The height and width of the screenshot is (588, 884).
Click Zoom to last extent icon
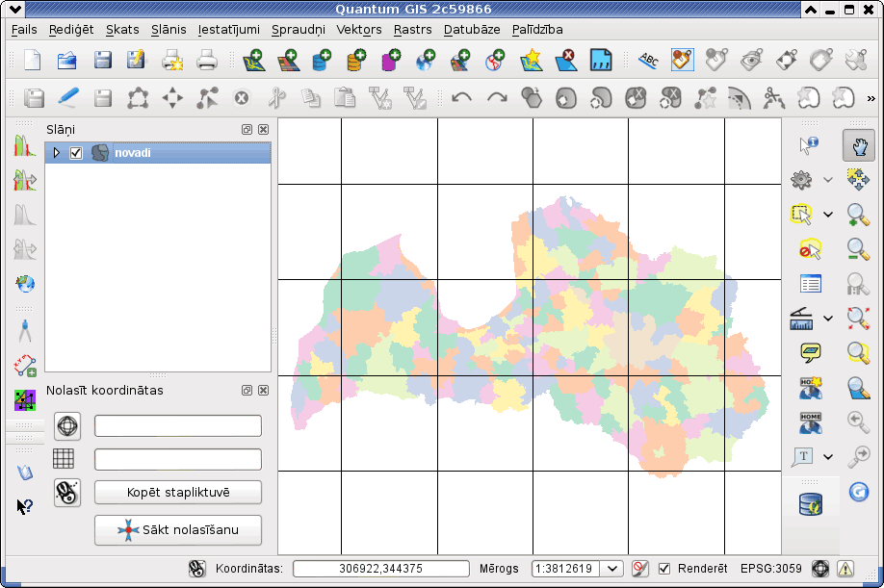click(858, 422)
